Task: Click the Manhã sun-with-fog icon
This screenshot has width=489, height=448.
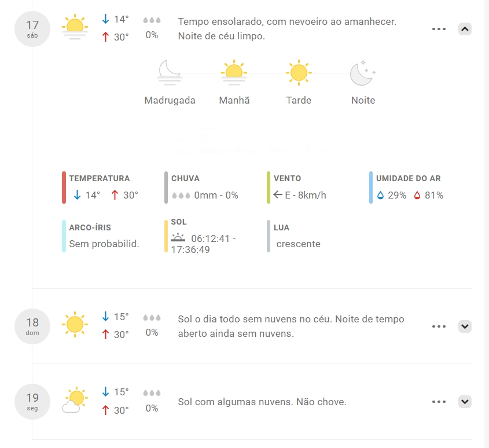Action: pyautogui.click(x=234, y=72)
